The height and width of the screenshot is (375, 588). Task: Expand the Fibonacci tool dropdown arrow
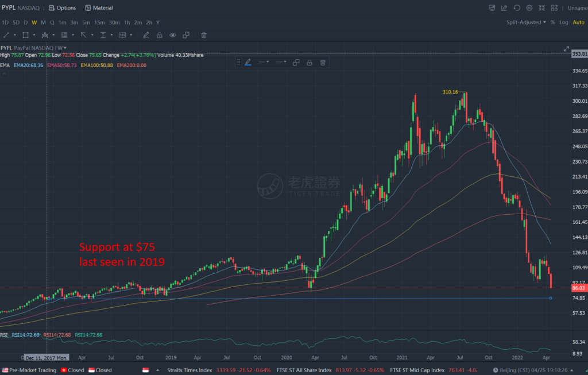click(73, 35)
